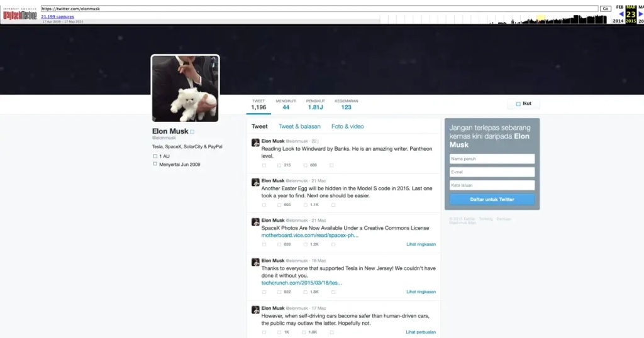Click highlighted section of Wayback capture timeline graph
Viewport: 644px width, 338px height.
click(541, 18)
